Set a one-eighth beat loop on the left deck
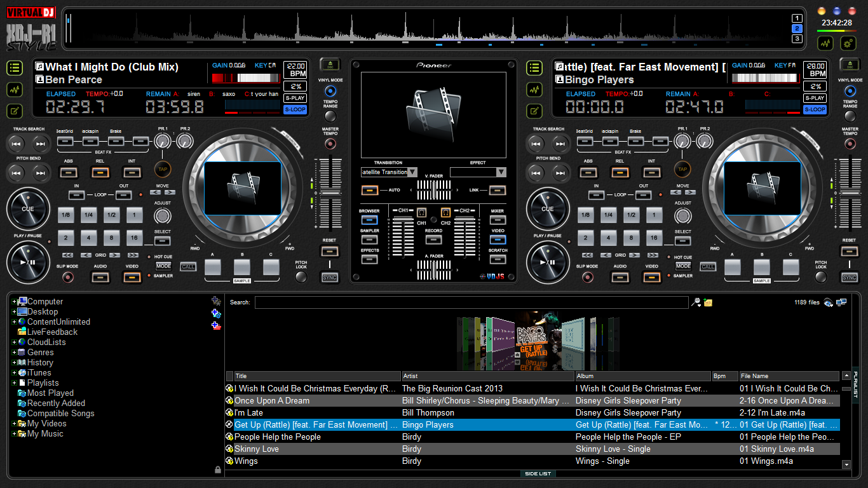 click(x=65, y=215)
